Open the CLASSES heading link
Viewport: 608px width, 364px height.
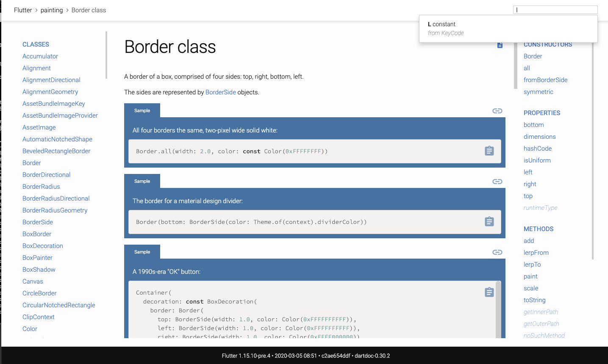(36, 44)
